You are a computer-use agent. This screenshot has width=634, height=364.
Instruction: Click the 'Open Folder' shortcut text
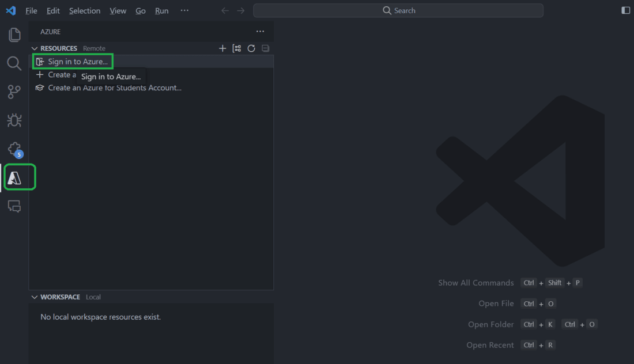click(491, 324)
